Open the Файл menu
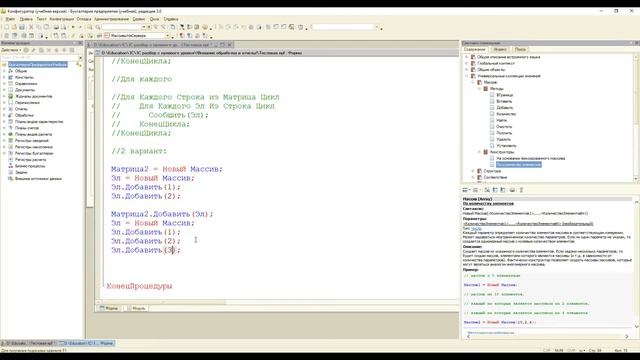 tap(10, 19)
